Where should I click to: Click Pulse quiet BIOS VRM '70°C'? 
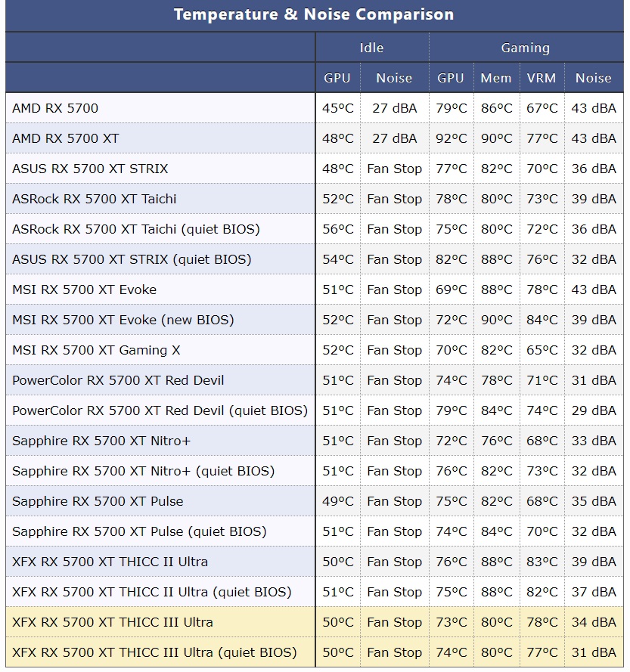coord(542,531)
